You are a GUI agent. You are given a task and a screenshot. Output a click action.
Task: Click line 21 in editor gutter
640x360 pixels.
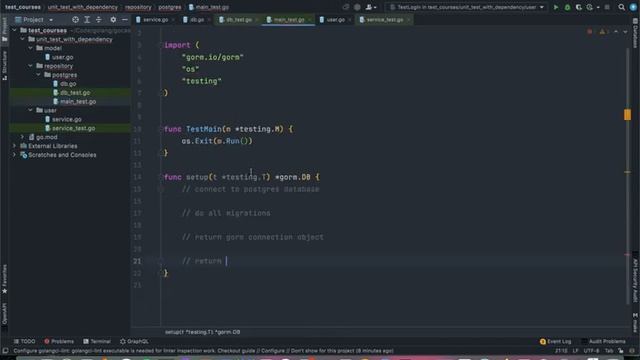137,261
